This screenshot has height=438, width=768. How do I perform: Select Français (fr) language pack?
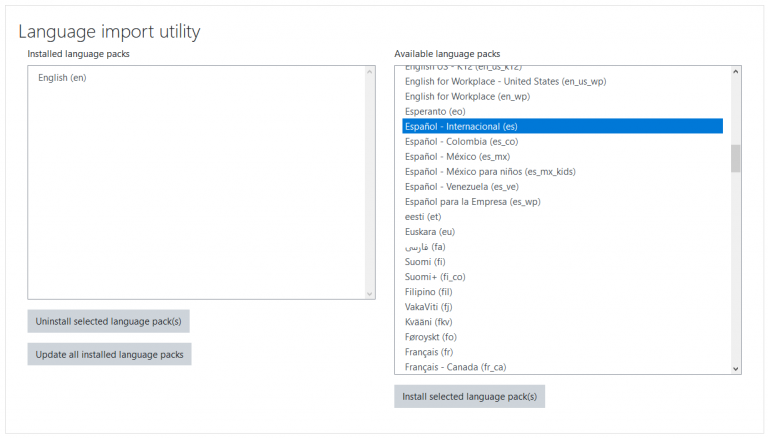[x=429, y=352]
